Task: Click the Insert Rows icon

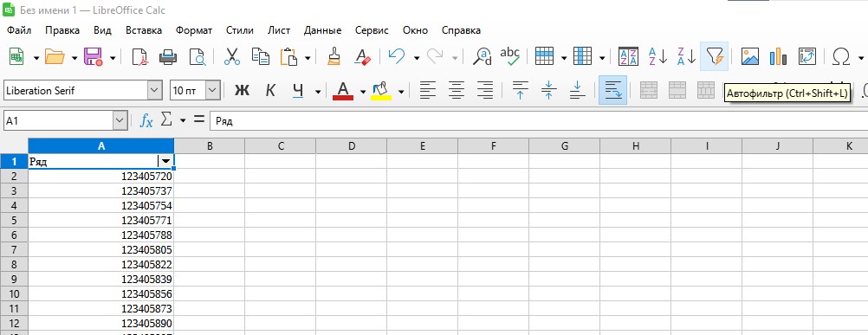Action: click(x=545, y=56)
